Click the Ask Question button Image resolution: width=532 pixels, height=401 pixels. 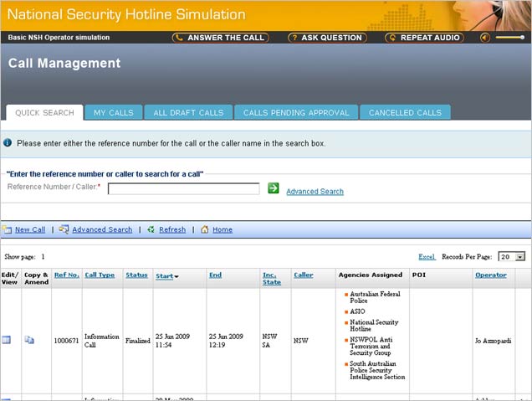click(326, 38)
